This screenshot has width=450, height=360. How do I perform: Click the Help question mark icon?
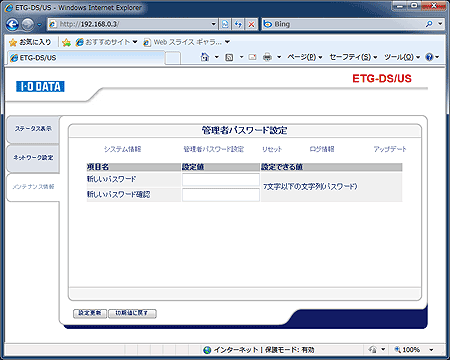429,57
